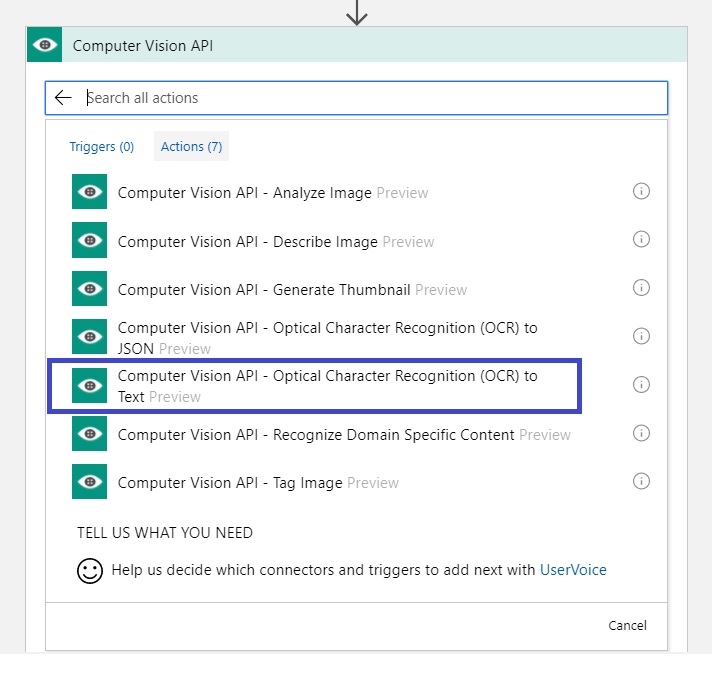
Task: Click the back arrow in search box
Action: [x=63, y=98]
